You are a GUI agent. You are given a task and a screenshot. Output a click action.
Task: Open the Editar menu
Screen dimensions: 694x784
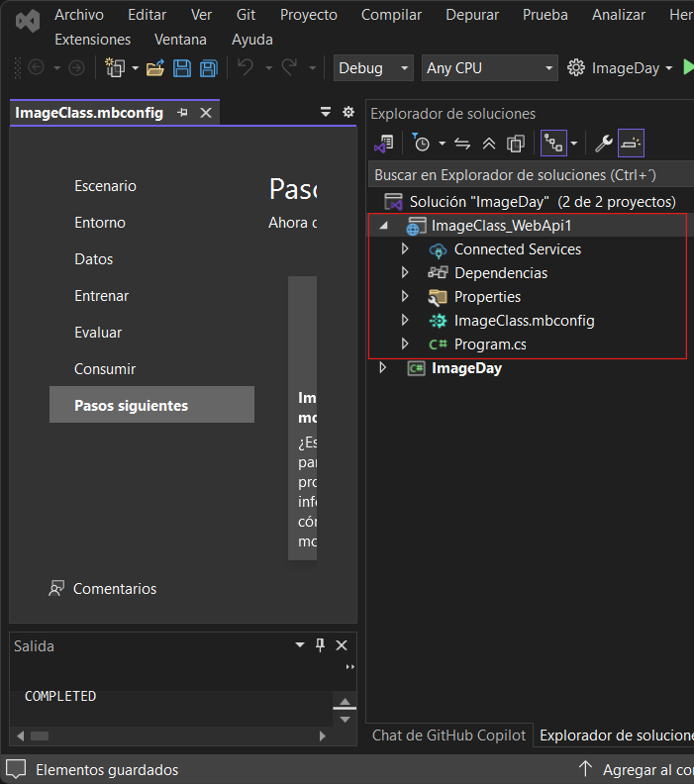pyautogui.click(x=147, y=15)
